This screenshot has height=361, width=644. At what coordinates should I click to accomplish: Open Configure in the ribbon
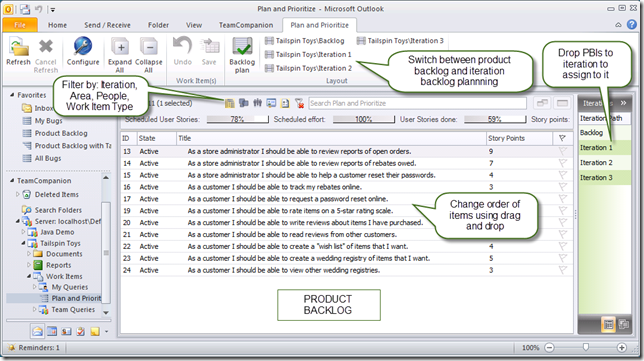click(x=83, y=52)
